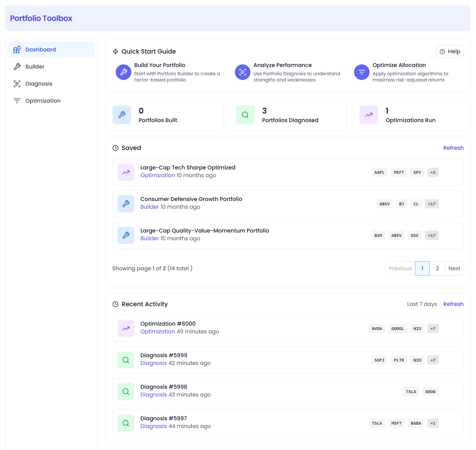476x450 pixels.
Task: Click the Portfolios Diagnosed magnifier icon
Action: click(245, 115)
